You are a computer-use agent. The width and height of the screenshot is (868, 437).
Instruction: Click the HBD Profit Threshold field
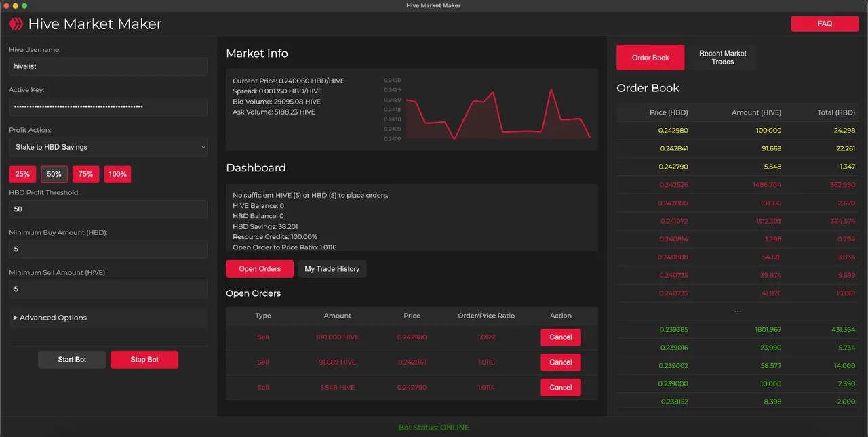[x=108, y=209]
